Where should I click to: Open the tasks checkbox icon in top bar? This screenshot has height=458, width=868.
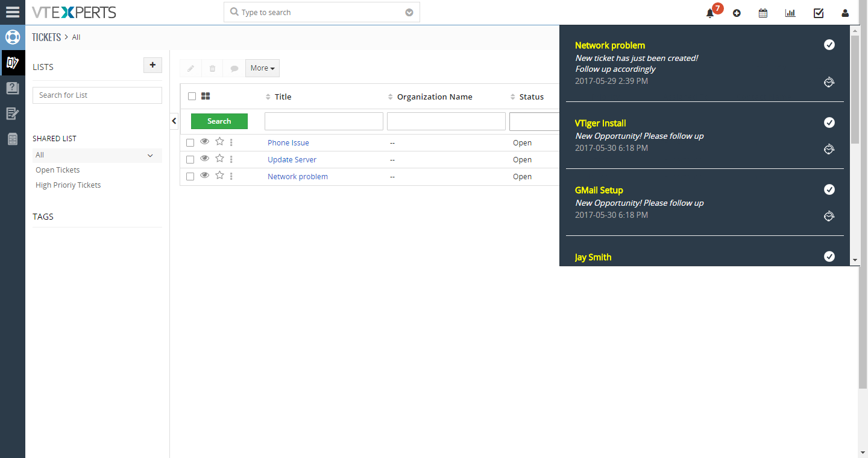819,13
